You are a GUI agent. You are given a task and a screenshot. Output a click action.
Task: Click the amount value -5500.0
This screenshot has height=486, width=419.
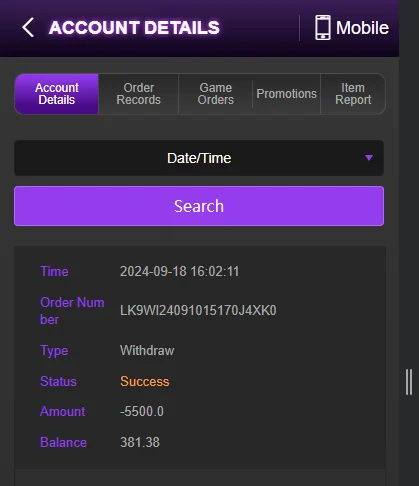(142, 411)
